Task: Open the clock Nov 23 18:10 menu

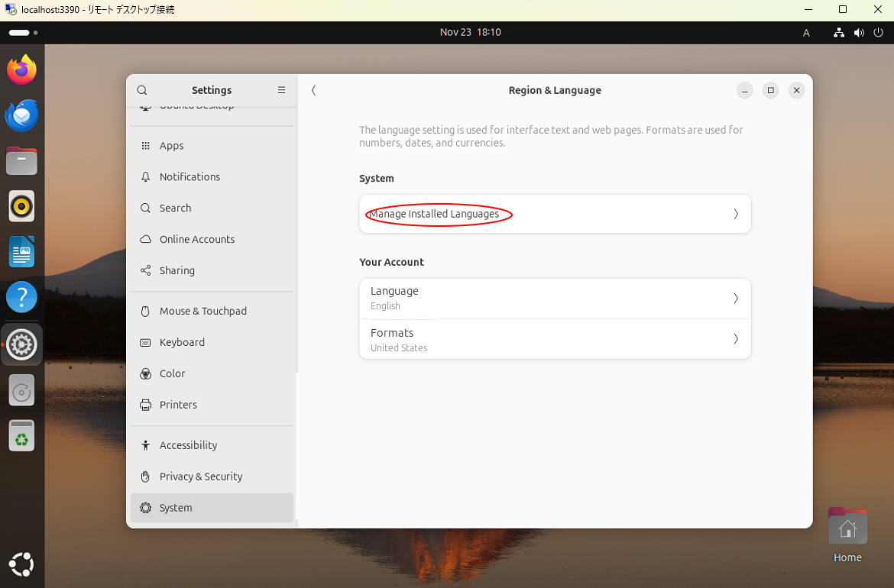Action: [x=471, y=33]
